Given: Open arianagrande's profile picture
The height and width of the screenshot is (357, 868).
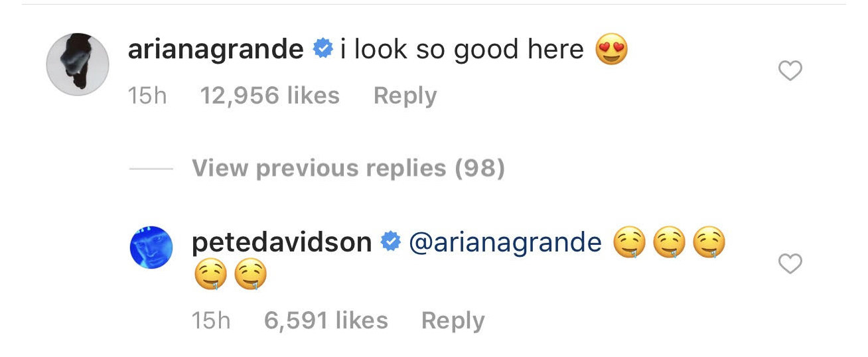Looking at the screenshot, I should [x=78, y=64].
